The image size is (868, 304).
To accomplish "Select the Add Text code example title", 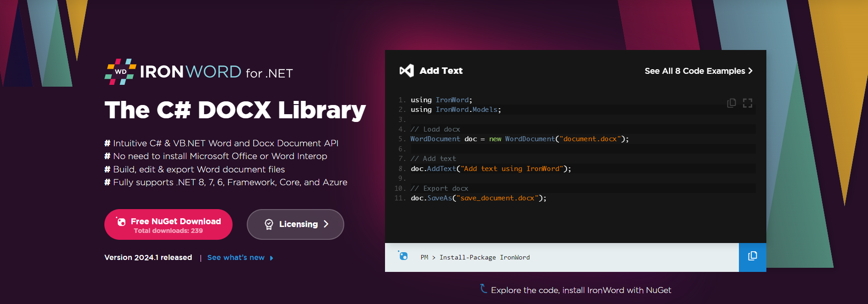I will click(441, 71).
